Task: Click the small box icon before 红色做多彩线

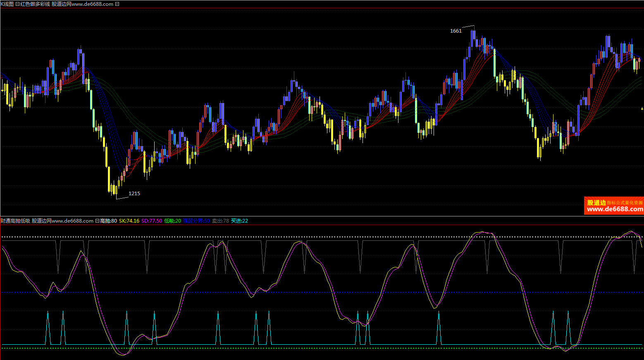Action: pos(17,4)
